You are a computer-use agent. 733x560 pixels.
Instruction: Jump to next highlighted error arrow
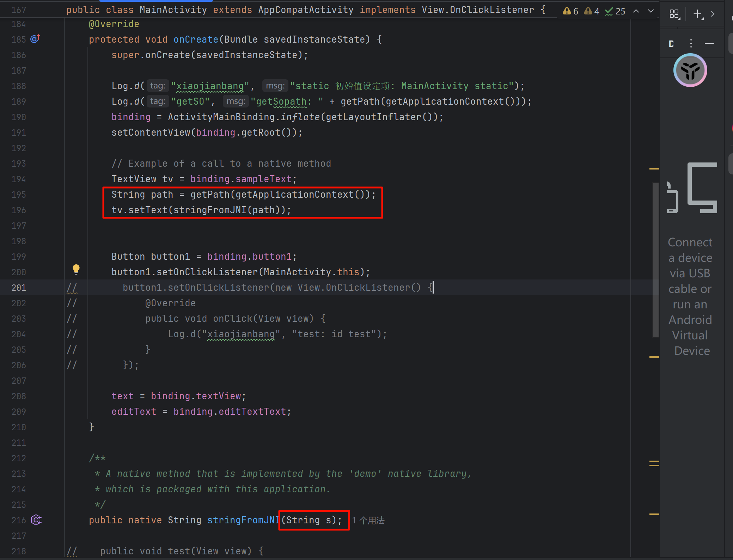pos(651,11)
